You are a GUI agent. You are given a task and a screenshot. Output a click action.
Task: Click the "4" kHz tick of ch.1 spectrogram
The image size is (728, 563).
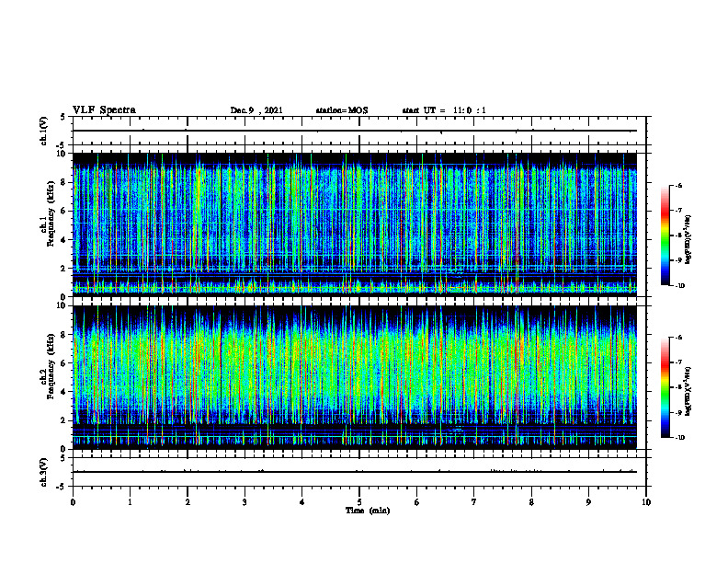click(x=63, y=240)
